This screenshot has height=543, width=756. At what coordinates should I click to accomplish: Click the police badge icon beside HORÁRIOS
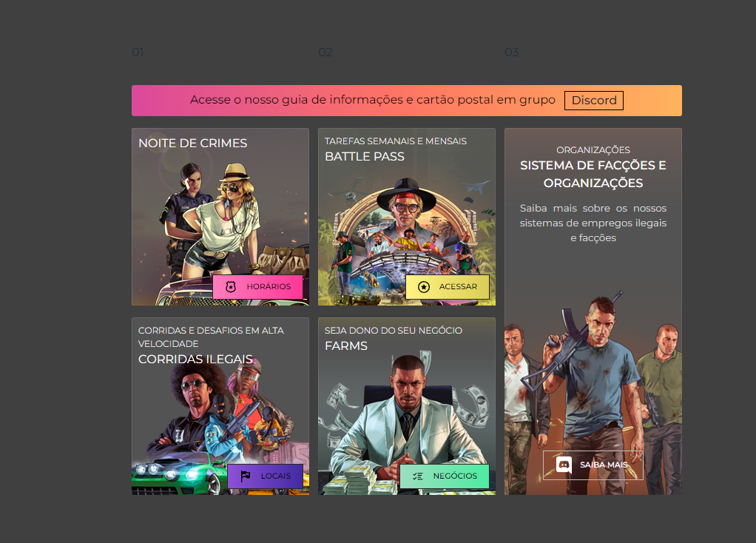coord(231,287)
